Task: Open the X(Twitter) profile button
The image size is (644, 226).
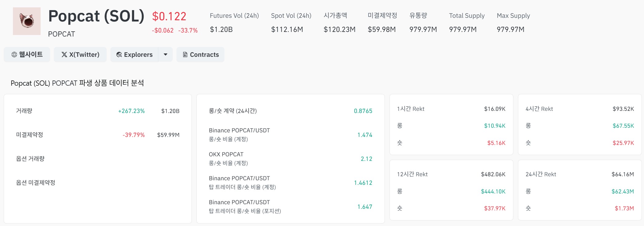Action: tap(80, 54)
